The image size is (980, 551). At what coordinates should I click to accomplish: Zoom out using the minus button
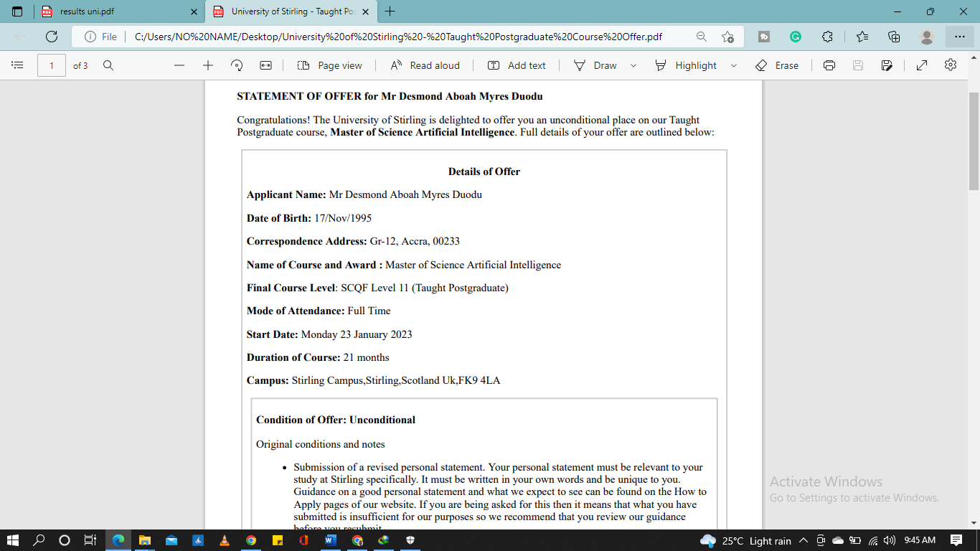pyautogui.click(x=179, y=65)
